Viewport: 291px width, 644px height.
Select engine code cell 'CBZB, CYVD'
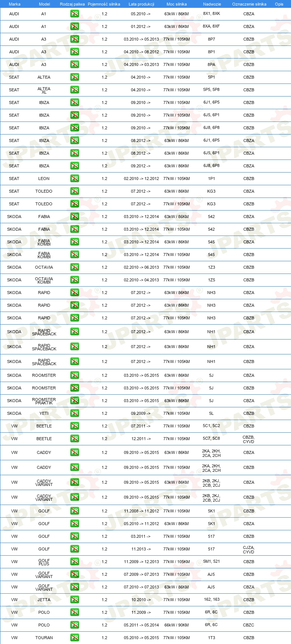(x=249, y=439)
